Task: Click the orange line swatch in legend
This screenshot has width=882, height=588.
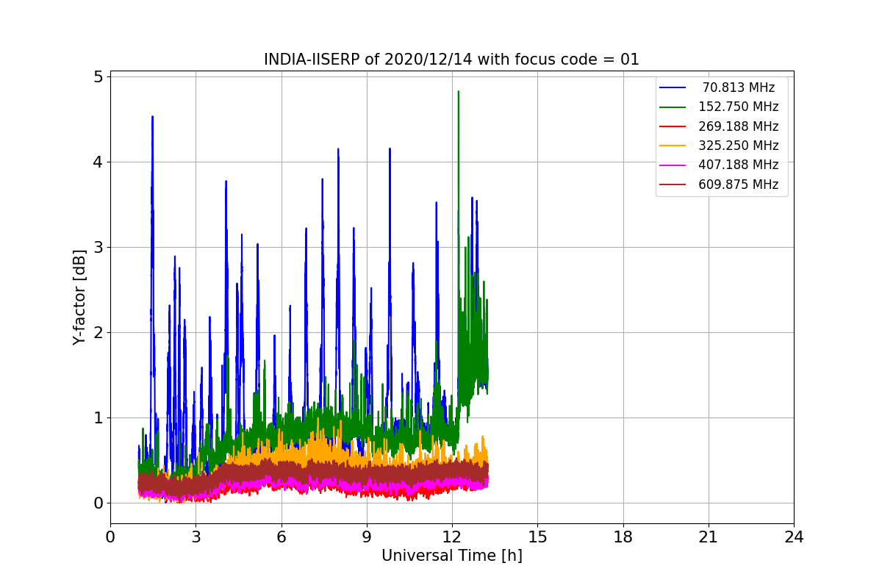Action: pyautogui.click(x=673, y=146)
